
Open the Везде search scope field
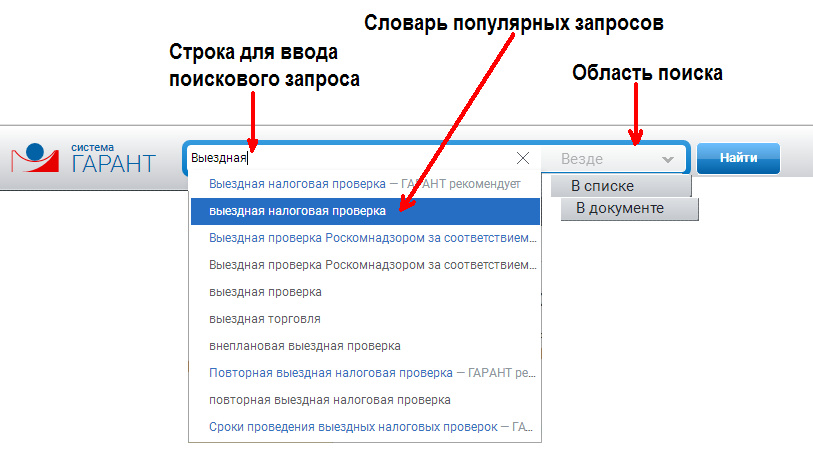point(600,158)
